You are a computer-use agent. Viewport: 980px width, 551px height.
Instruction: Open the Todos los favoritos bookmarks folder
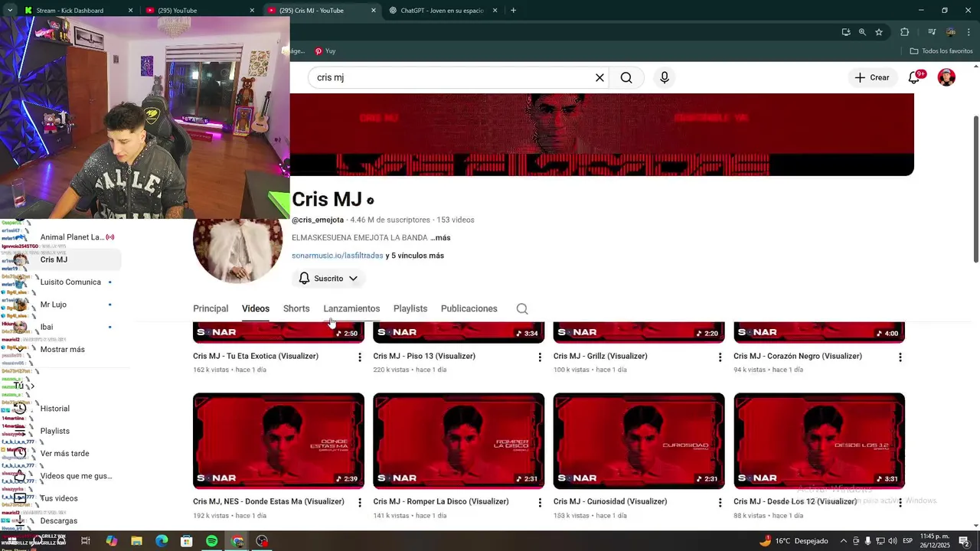click(x=941, y=51)
